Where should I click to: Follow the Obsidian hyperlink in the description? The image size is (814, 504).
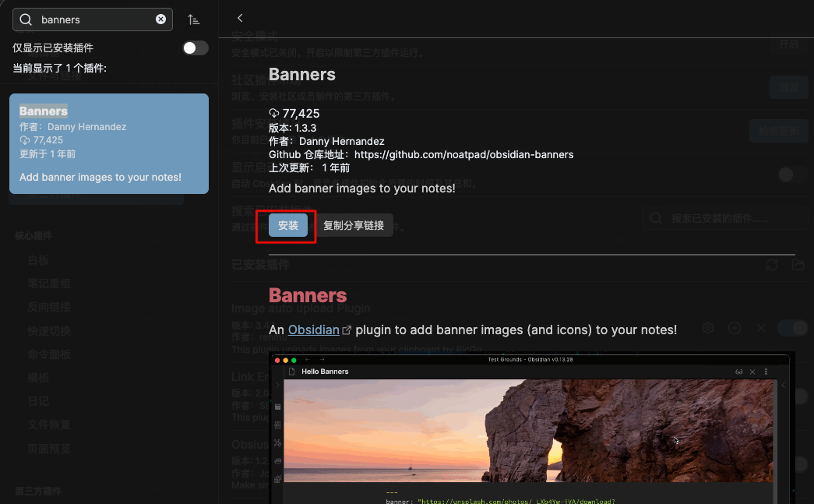click(x=313, y=330)
